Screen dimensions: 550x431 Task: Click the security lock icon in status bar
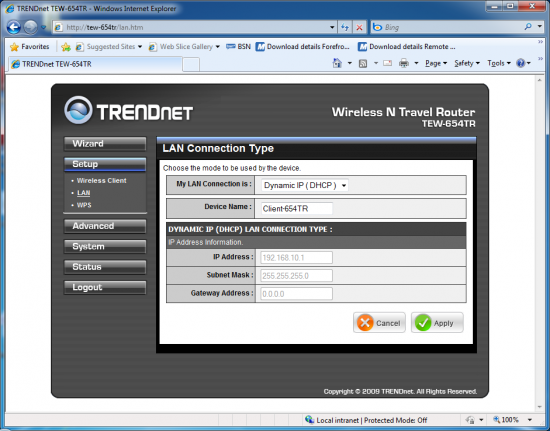point(470,420)
